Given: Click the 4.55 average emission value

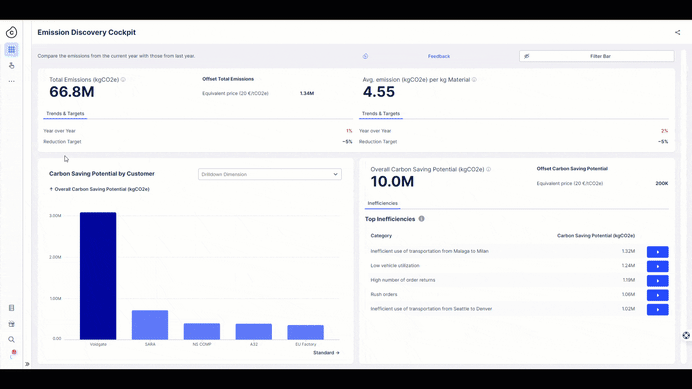Looking at the screenshot, I should (x=379, y=92).
